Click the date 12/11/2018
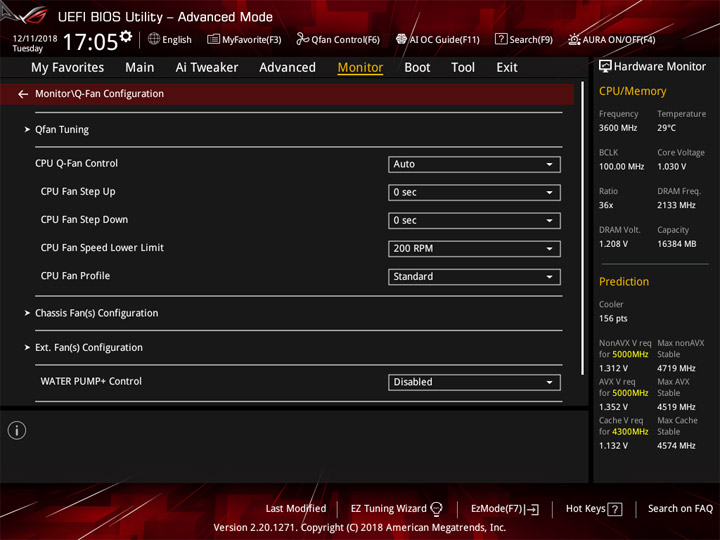The height and width of the screenshot is (540, 720). click(x=35, y=39)
